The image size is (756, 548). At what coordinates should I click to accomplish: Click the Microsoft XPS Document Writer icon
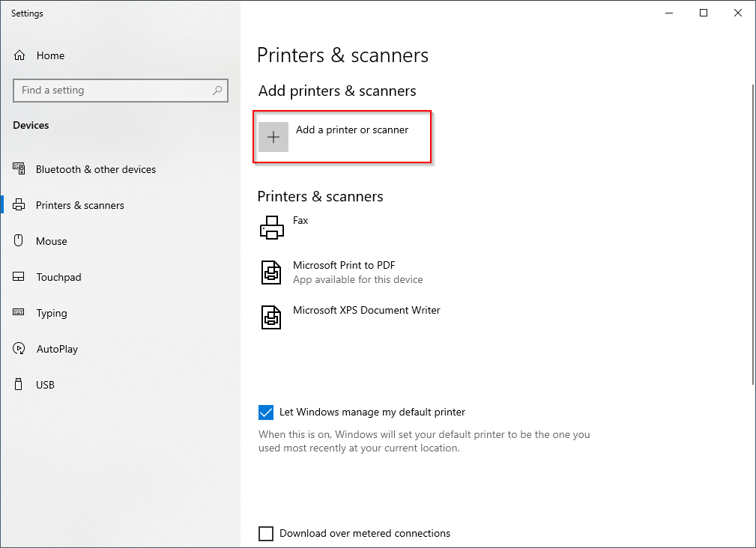(x=271, y=317)
